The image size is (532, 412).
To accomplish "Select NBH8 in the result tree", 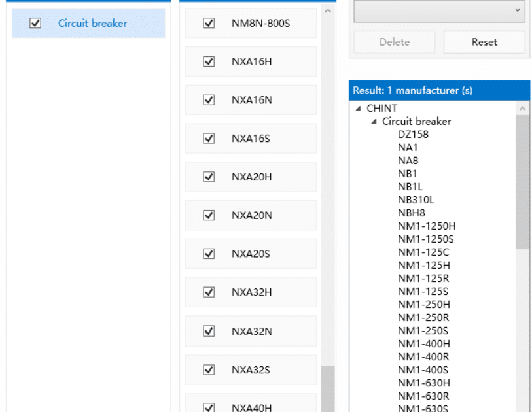I will click(x=411, y=213).
